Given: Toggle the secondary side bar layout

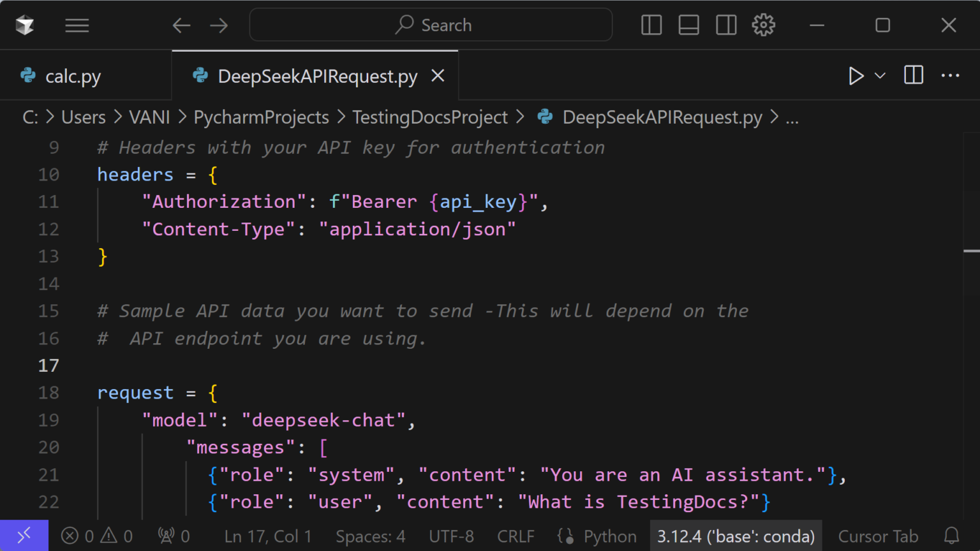Looking at the screenshot, I should pos(726,25).
